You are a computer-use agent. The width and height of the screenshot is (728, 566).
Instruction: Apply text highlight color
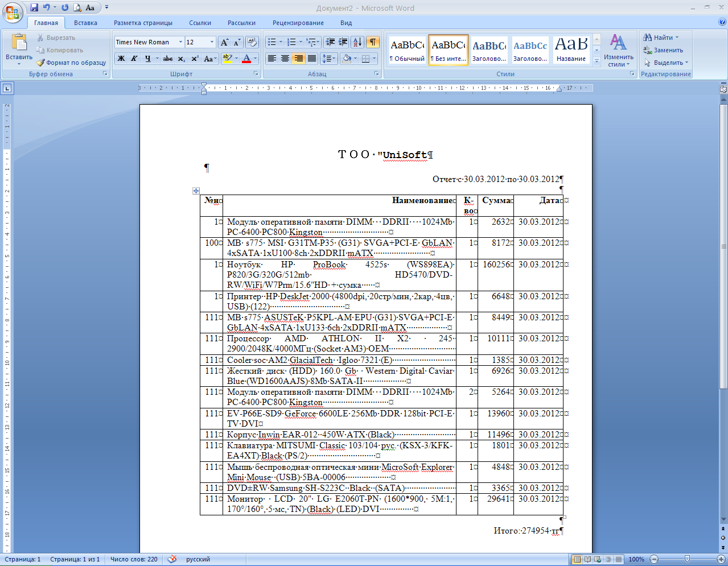[x=227, y=59]
